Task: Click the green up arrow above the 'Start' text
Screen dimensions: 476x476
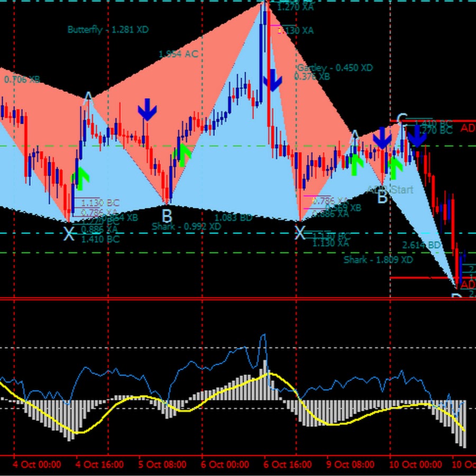Action: pyautogui.click(x=396, y=167)
